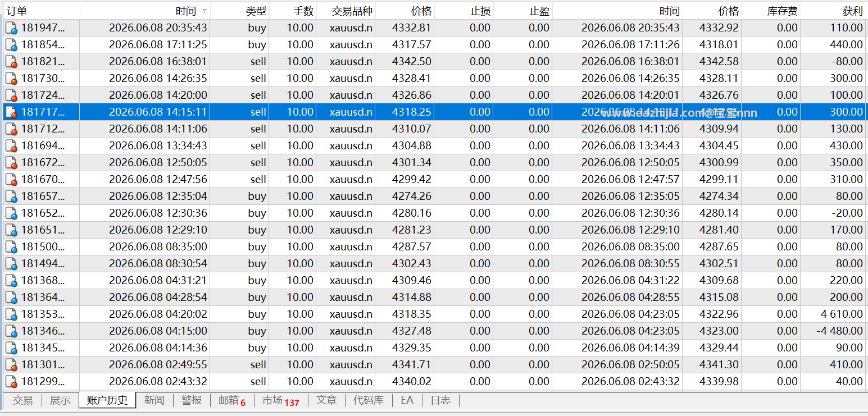Click the 交易品种 column header

coord(346,11)
